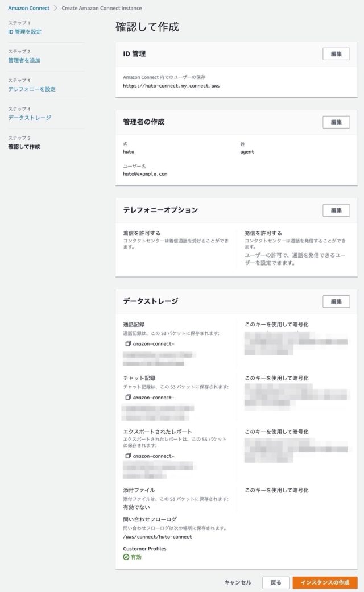The image size is (364, 592).
Task: Click the エクスポートされたレポート heading
Action: [158, 432]
